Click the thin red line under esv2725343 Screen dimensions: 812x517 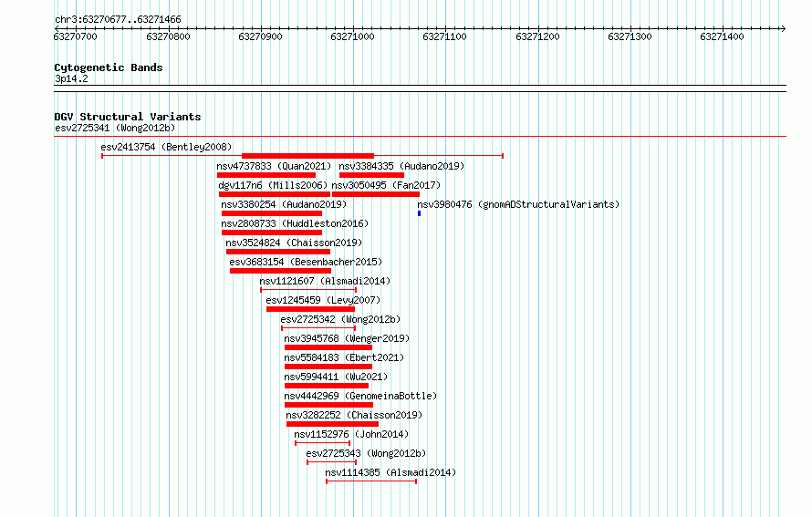(x=332, y=462)
